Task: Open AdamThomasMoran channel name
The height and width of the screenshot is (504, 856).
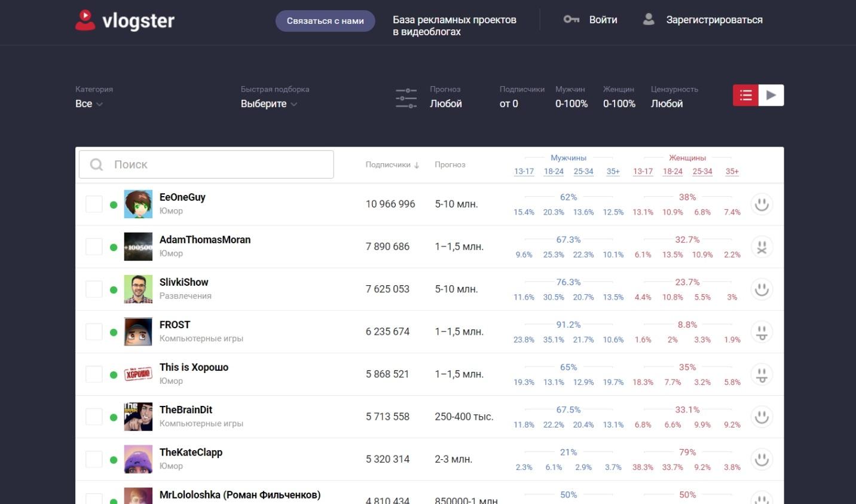Action: tap(205, 240)
